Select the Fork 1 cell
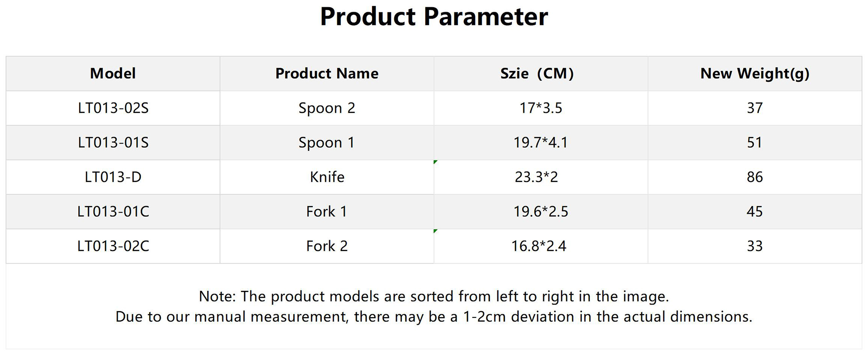 pos(326,212)
